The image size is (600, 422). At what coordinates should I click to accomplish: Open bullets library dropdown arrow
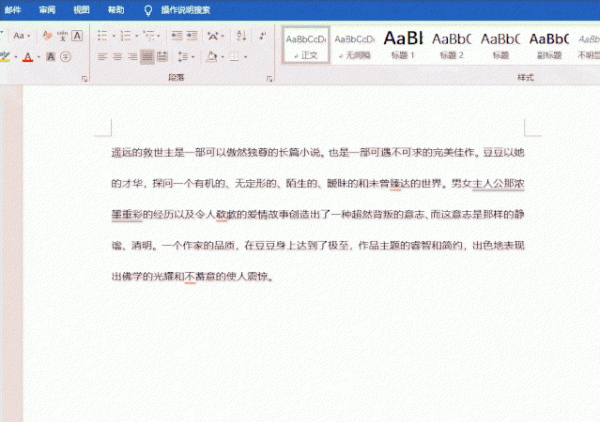click(114, 36)
